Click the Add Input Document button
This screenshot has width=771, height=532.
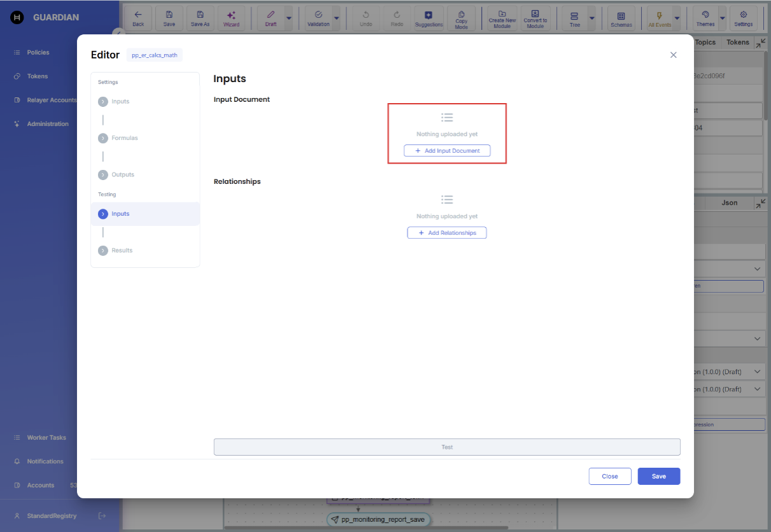(447, 151)
